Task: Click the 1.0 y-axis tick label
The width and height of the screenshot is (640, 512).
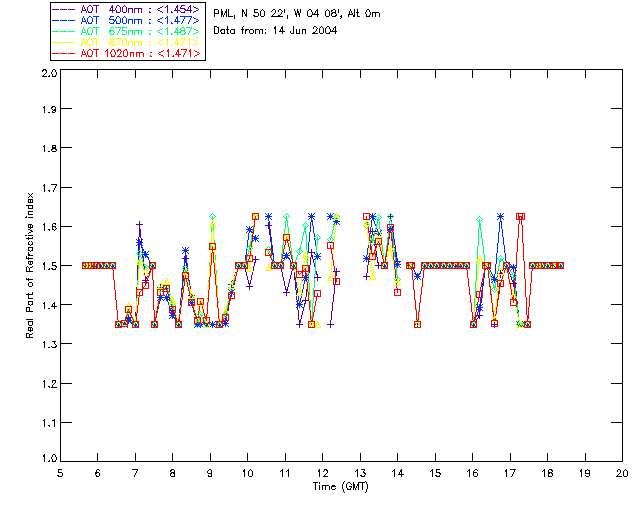Action: coord(49,459)
